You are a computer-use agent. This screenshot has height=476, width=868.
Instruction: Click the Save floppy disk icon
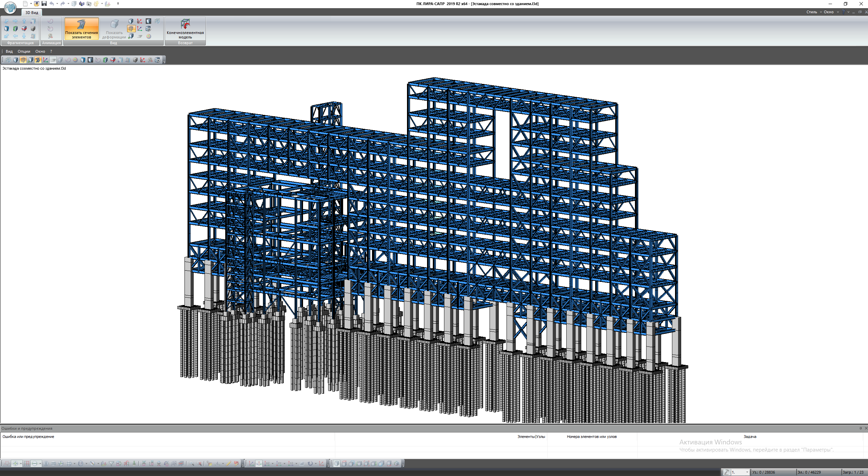44,4
